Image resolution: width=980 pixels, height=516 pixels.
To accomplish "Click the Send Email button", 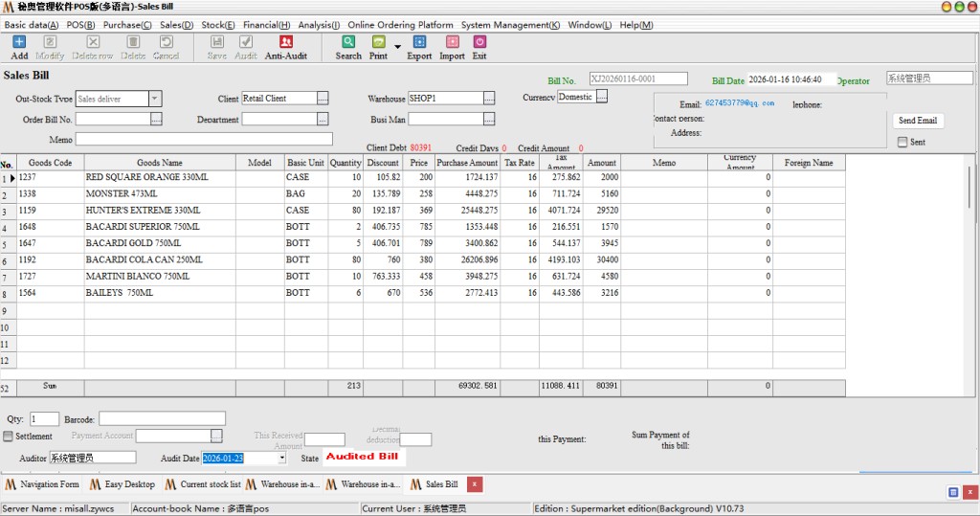I will click(x=918, y=121).
